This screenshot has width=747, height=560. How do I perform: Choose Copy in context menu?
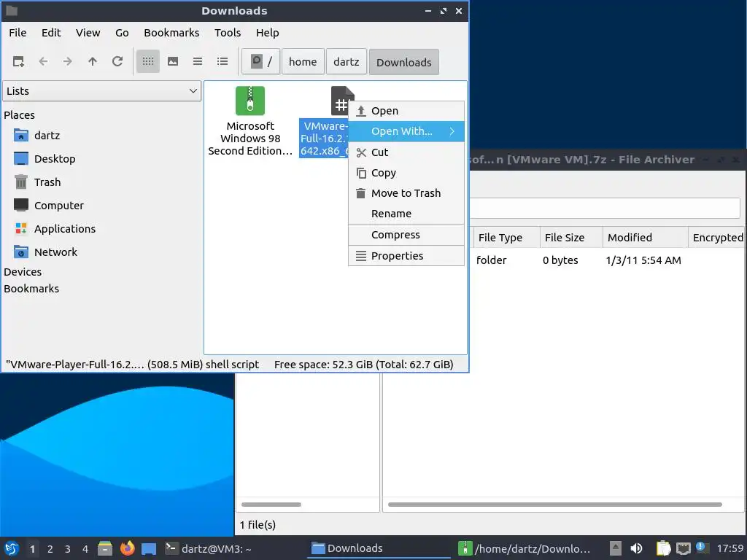click(406, 173)
